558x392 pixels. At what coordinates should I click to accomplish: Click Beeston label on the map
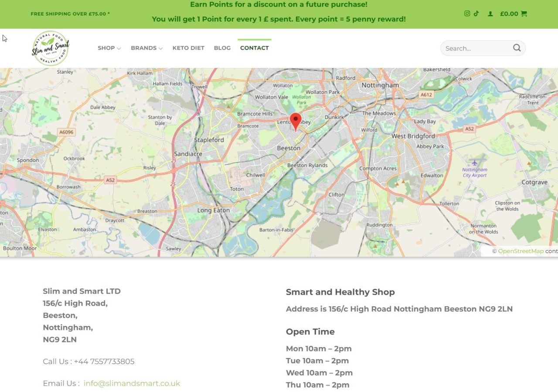tap(289, 148)
